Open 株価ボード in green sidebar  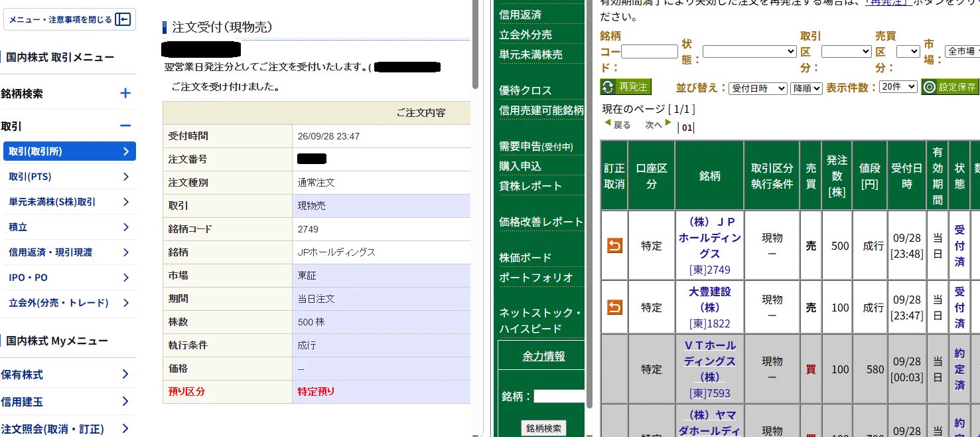tap(525, 258)
